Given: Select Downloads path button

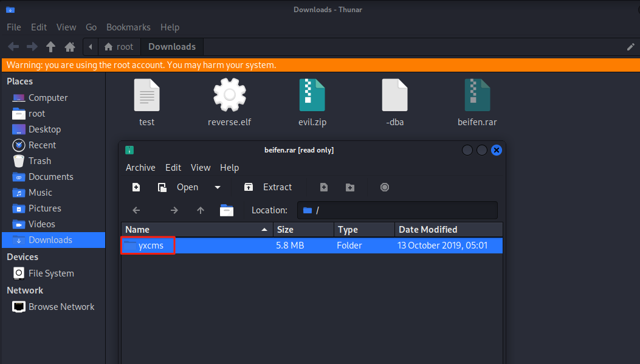Looking at the screenshot, I should (172, 47).
